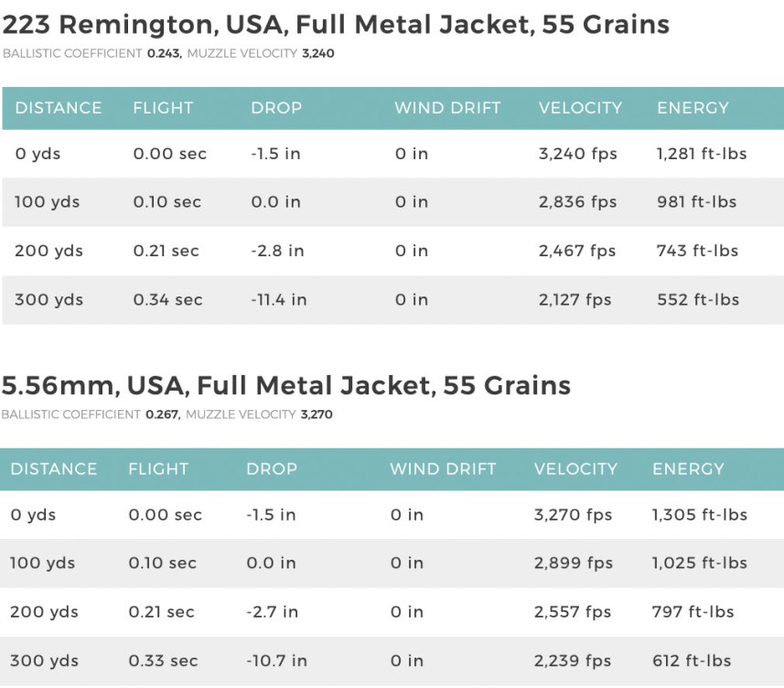Select the 2,836 fps velocity cell

577,202
